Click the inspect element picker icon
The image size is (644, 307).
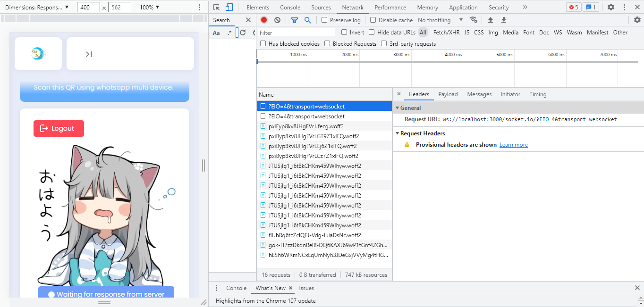click(x=216, y=8)
